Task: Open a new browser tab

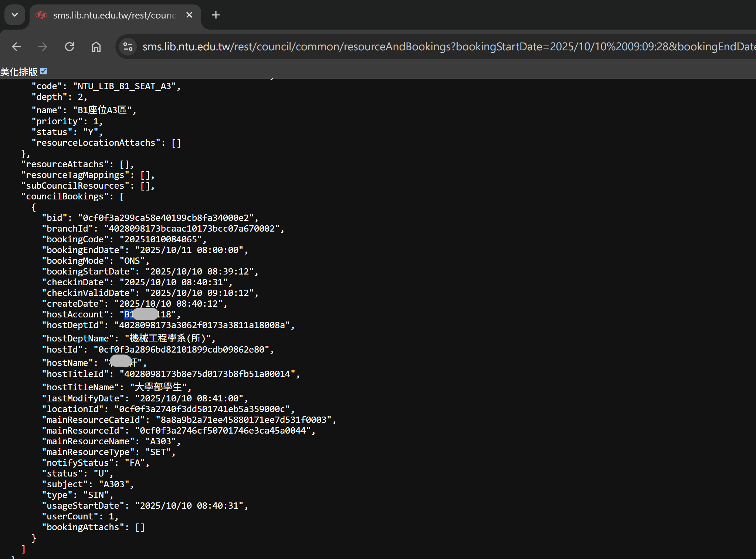Action: (x=216, y=15)
